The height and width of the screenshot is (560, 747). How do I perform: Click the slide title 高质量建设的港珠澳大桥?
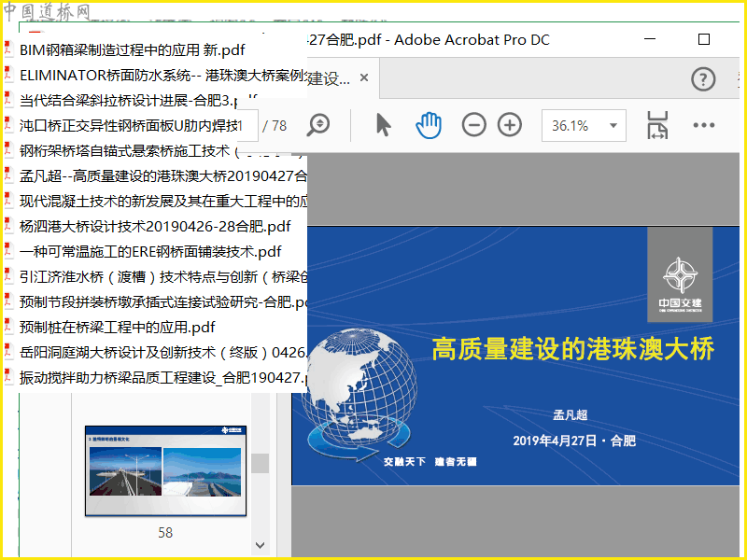coord(572,348)
